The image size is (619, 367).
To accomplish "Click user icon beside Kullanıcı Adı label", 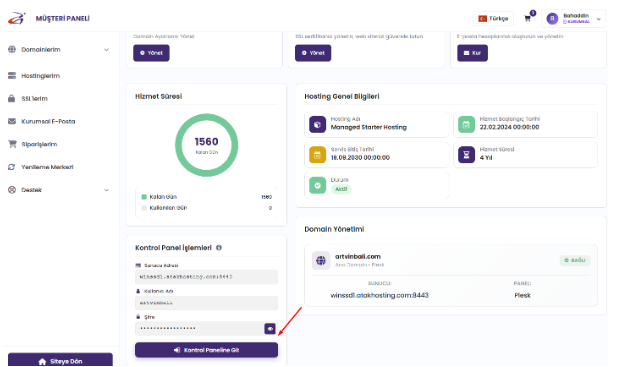I will point(138,291).
